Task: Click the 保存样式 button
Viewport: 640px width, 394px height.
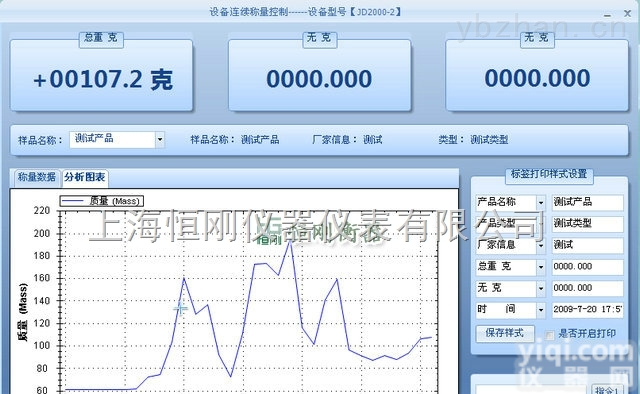Action: pos(505,333)
